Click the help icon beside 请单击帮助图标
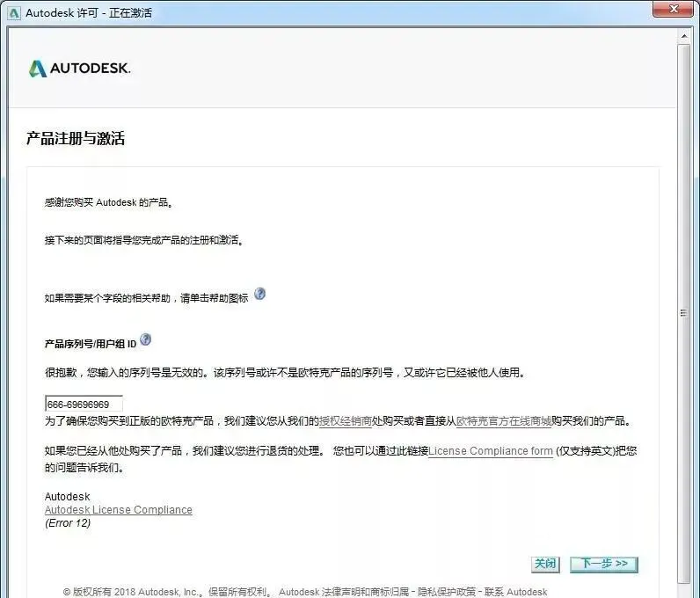Image resolution: width=700 pixels, height=598 pixels. coord(259,294)
